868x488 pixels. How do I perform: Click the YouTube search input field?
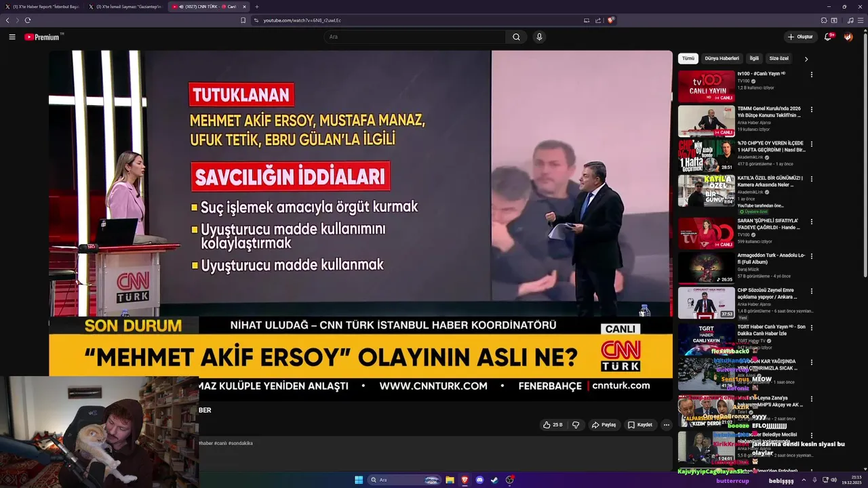pyautogui.click(x=414, y=37)
